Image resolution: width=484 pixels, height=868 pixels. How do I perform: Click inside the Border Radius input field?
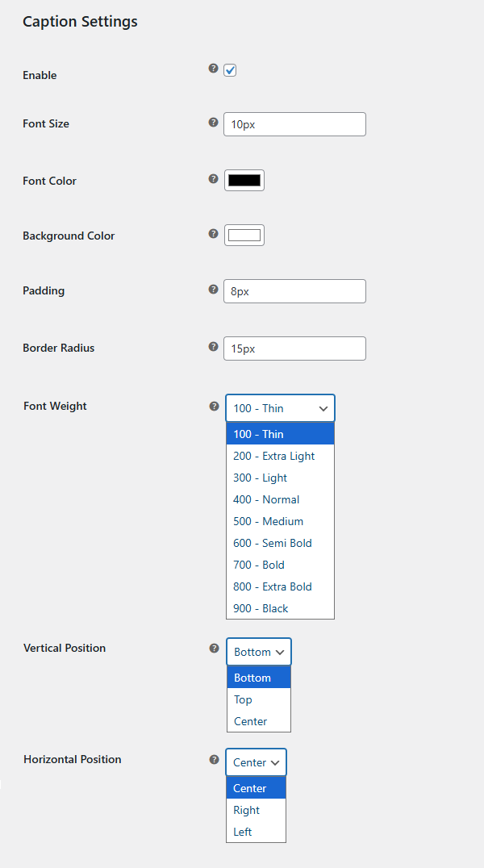coord(294,348)
